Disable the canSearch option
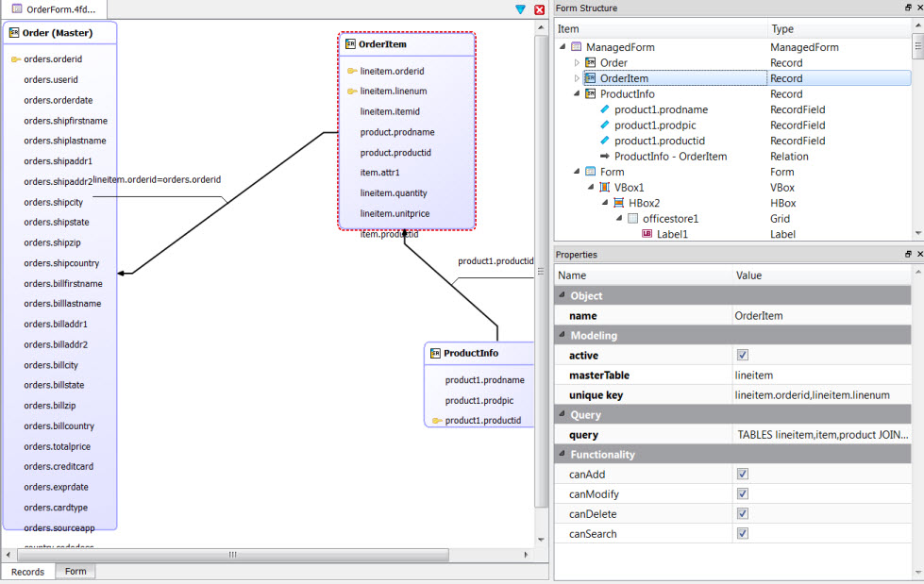Viewport: 924px width, 584px height. pos(743,533)
